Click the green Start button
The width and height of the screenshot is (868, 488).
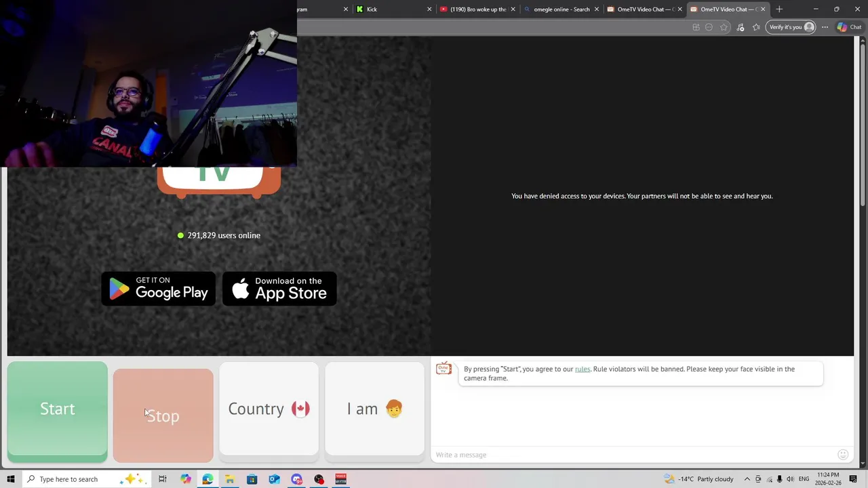coord(58,411)
